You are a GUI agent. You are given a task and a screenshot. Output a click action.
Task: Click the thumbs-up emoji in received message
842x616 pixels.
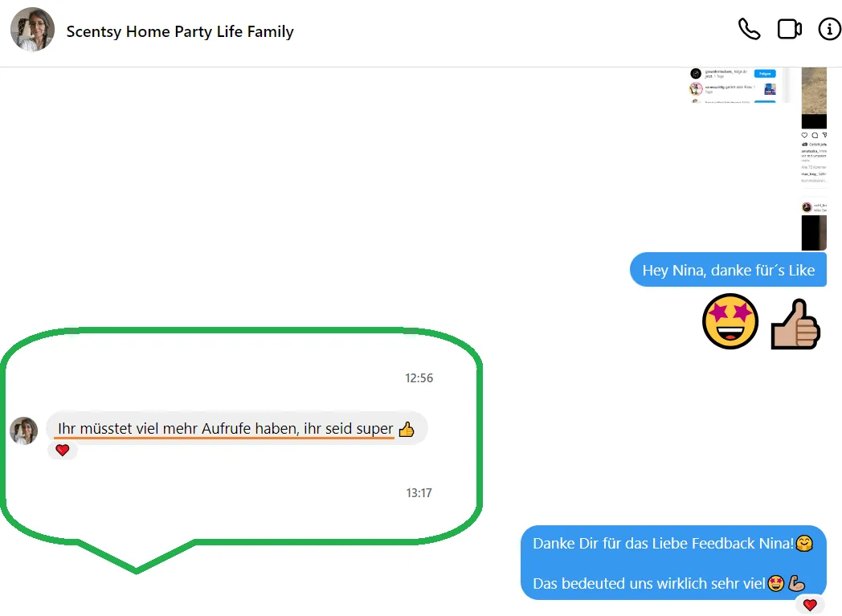tap(407, 429)
